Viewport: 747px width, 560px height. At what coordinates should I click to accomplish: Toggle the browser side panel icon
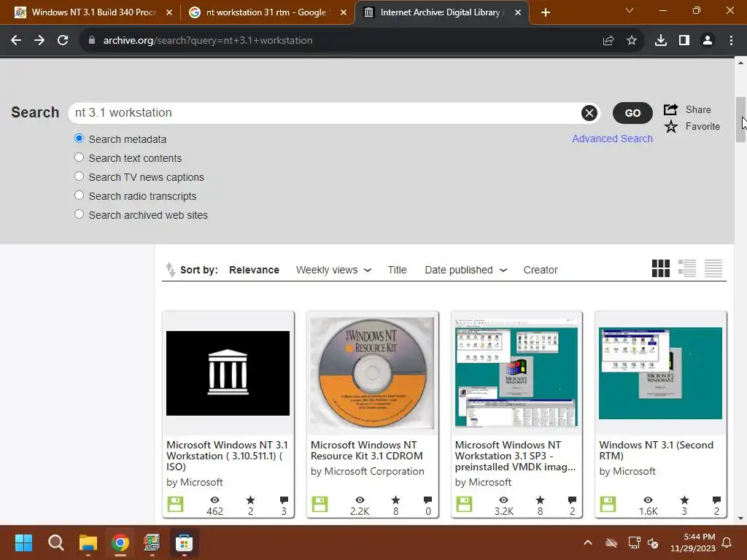coord(684,41)
